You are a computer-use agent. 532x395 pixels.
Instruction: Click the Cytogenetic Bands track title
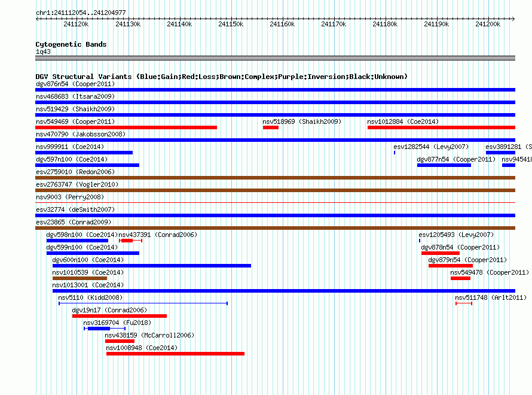tap(71, 44)
